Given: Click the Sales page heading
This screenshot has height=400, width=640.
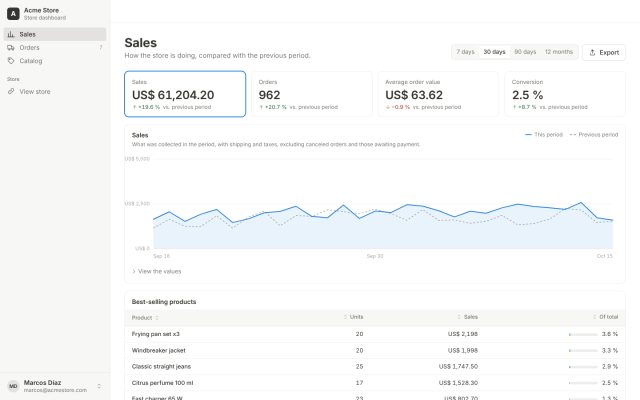Looking at the screenshot, I should tap(140, 42).
